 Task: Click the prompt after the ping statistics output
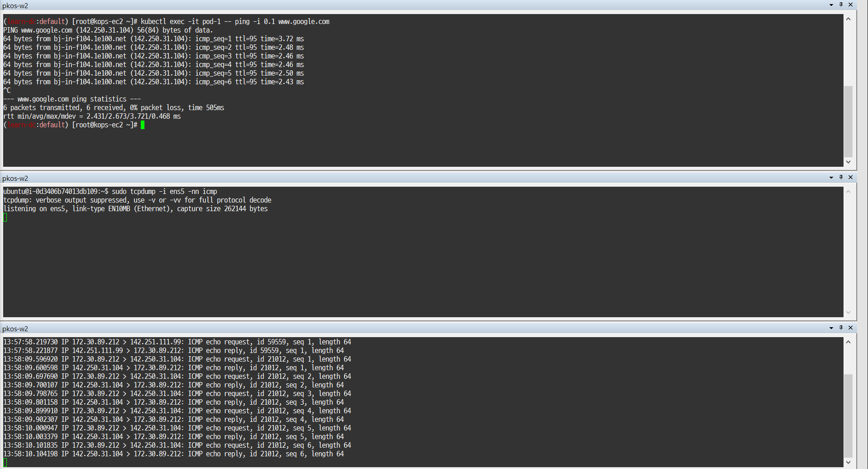(x=72, y=125)
